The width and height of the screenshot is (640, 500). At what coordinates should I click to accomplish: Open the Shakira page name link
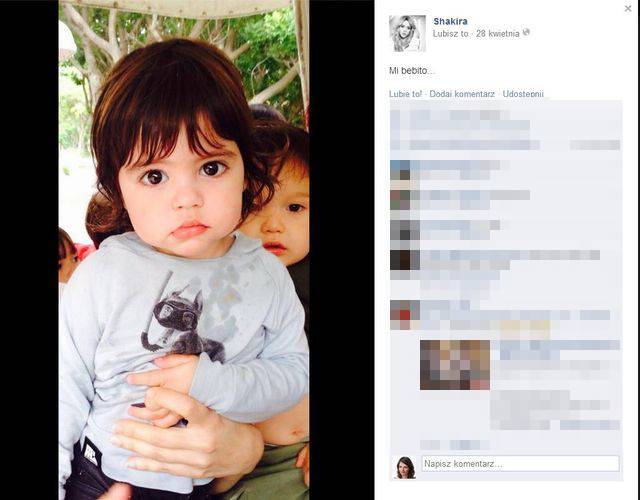tap(450, 21)
